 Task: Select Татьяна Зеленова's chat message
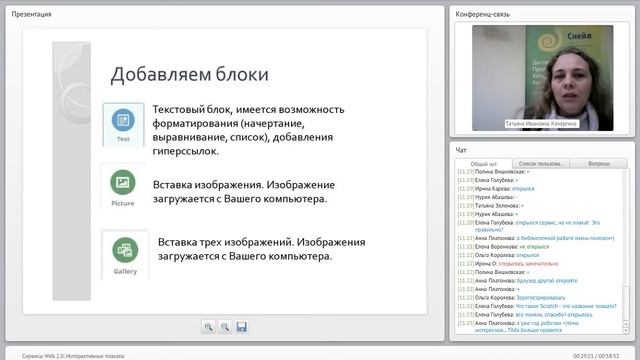click(x=491, y=206)
